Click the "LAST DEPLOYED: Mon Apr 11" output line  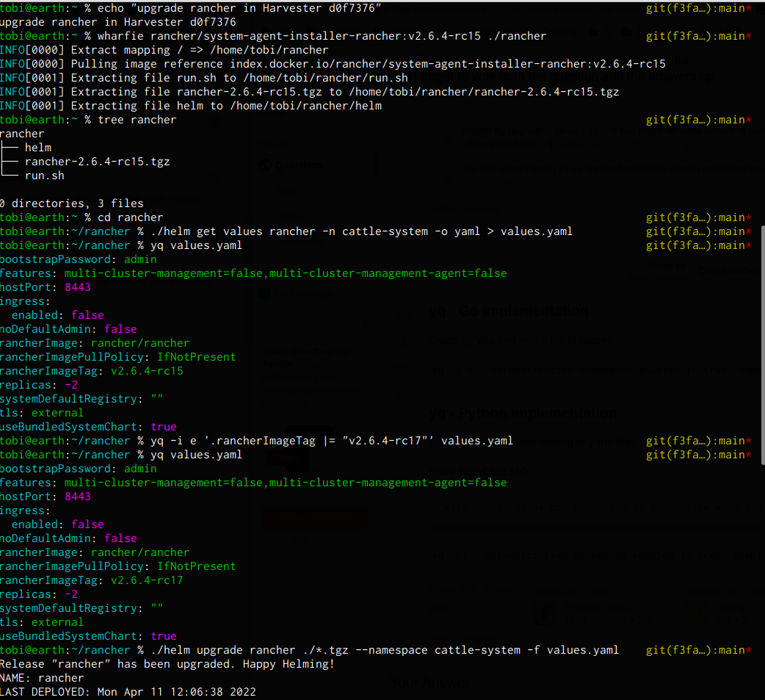(x=128, y=692)
